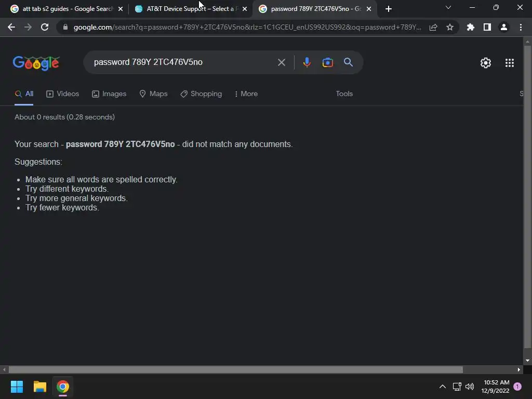Click the forward navigation arrow

28,27
